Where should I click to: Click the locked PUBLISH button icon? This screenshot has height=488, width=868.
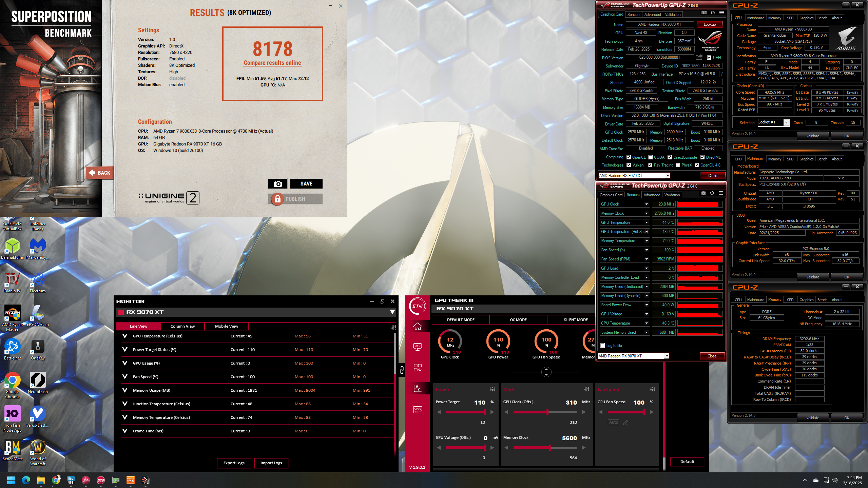pos(277,199)
